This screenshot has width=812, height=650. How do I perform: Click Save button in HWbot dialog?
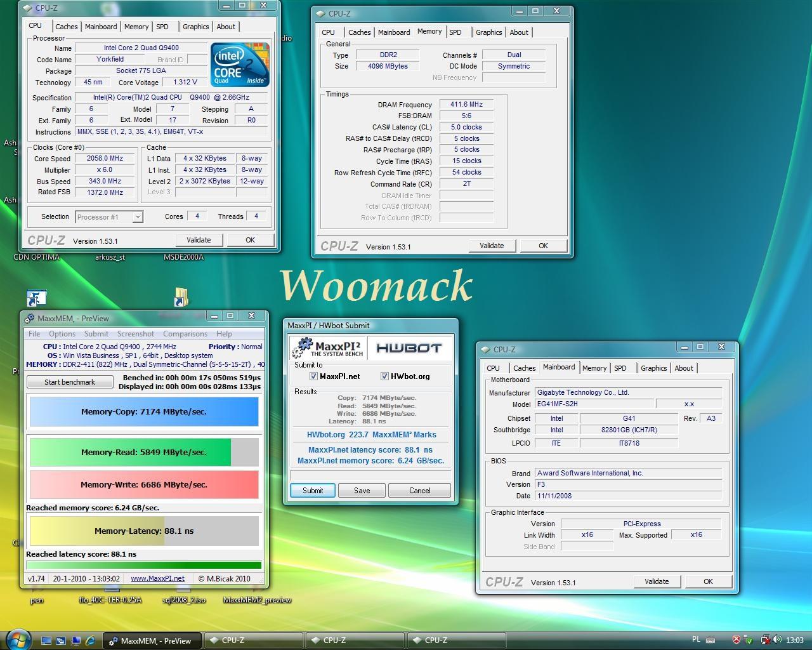(x=362, y=491)
